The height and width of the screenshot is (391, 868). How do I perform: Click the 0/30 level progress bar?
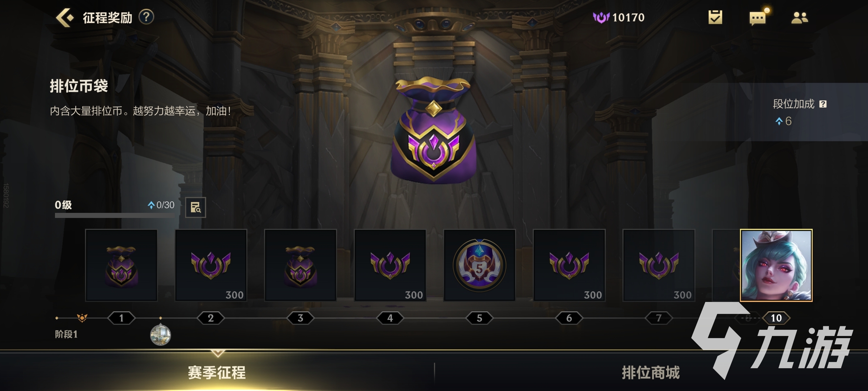[x=115, y=215]
